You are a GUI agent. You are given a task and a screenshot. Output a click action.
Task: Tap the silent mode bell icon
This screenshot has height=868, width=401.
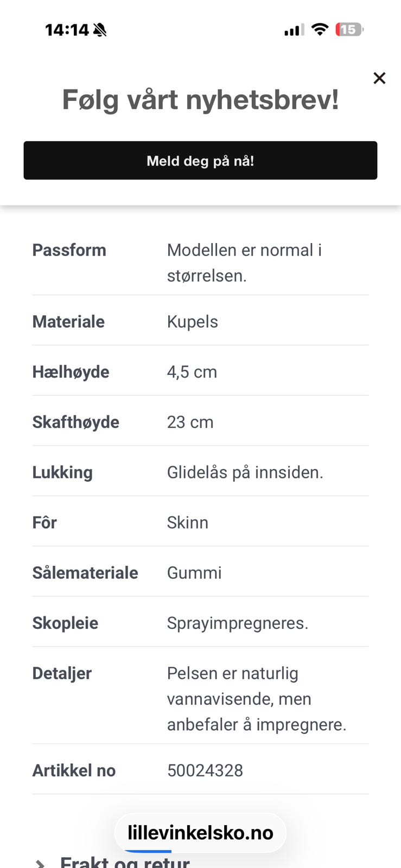pyautogui.click(x=100, y=30)
